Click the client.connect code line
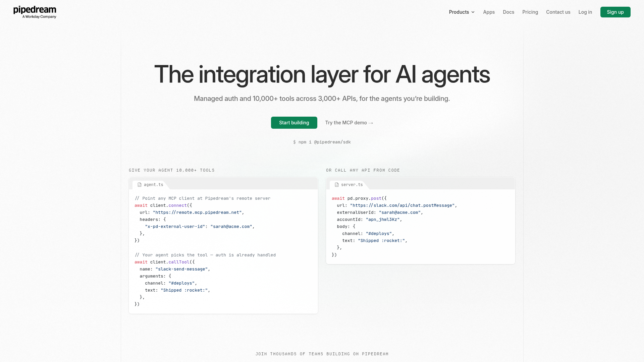 (x=163, y=205)
